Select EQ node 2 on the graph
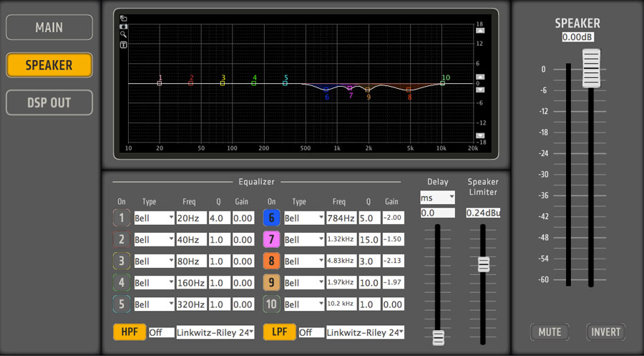644x356 pixels. pos(190,84)
